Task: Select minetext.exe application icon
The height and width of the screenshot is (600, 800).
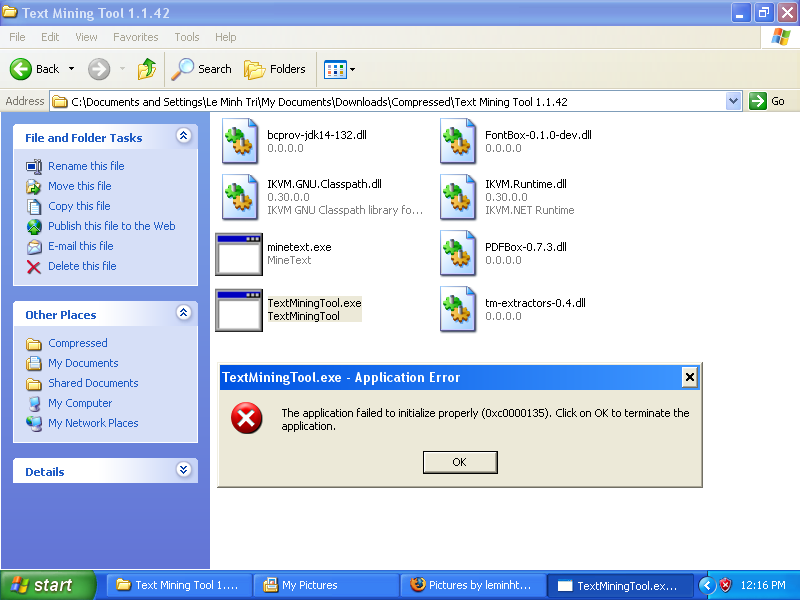Action: pyautogui.click(x=239, y=254)
